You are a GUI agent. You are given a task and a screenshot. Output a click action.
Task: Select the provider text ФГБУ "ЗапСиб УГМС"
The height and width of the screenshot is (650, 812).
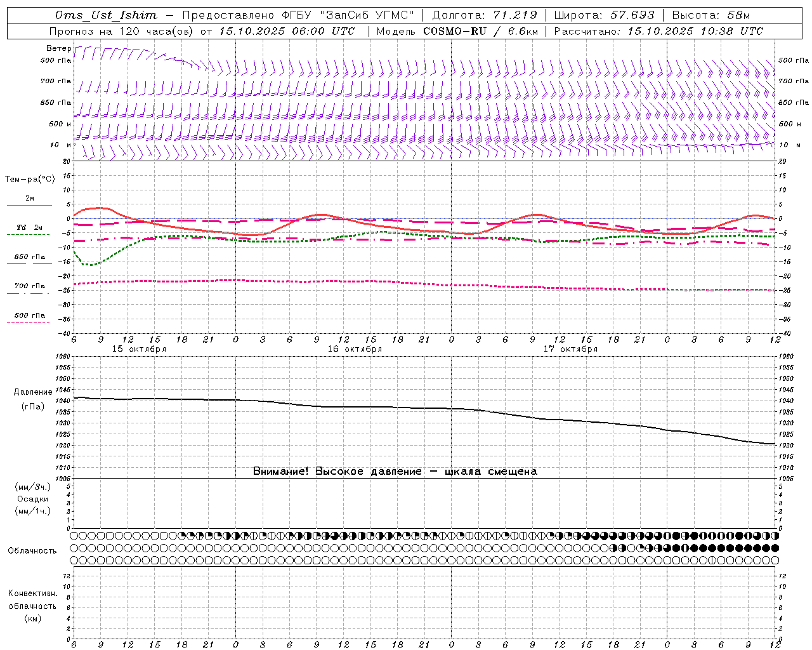(348, 15)
